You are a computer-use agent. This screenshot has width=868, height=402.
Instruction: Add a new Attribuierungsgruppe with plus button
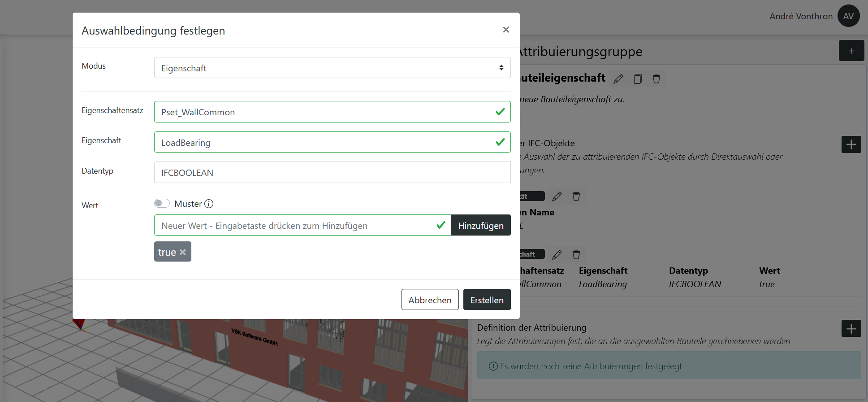tap(851, 51)
